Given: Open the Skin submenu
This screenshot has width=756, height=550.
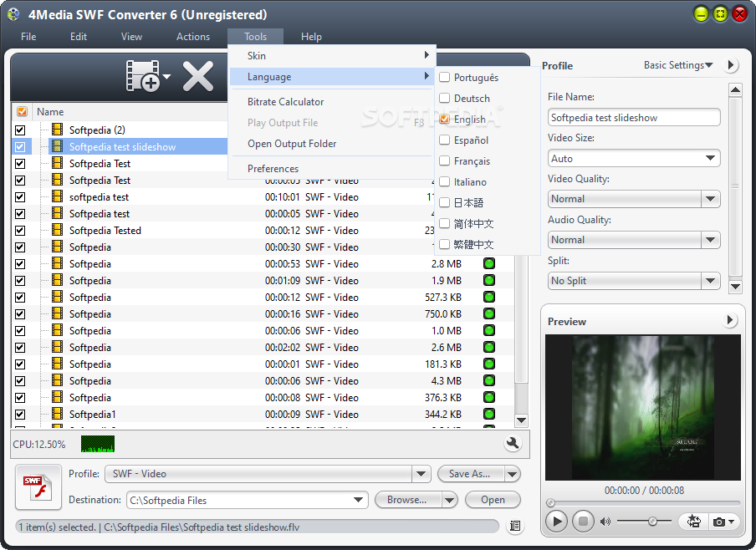Looking at the screenshot, I should [332, 55].
